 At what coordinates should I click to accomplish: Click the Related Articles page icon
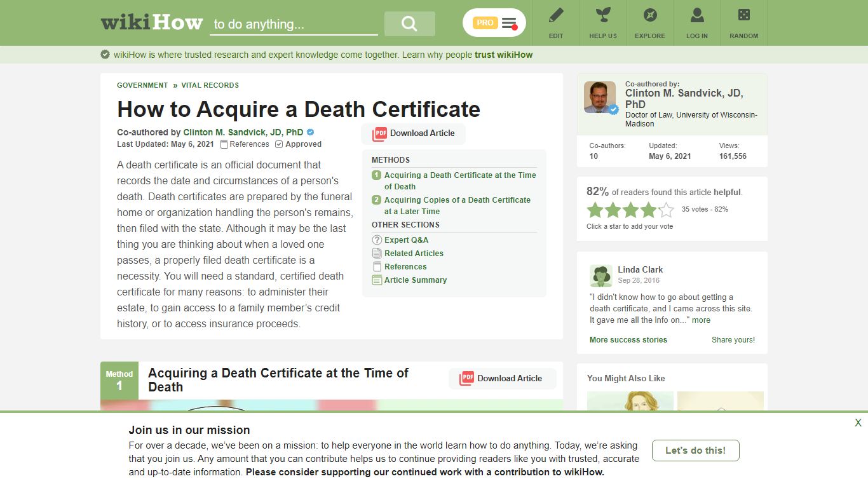377,253
